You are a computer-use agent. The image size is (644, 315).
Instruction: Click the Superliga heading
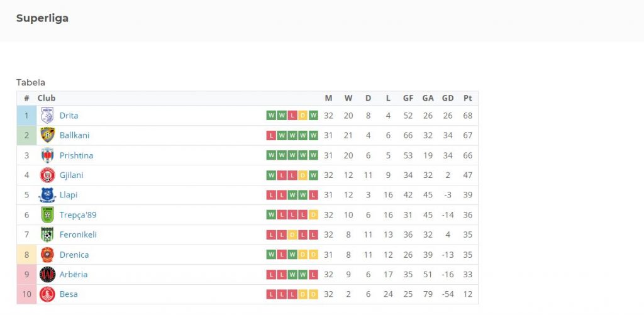point(42,18)
